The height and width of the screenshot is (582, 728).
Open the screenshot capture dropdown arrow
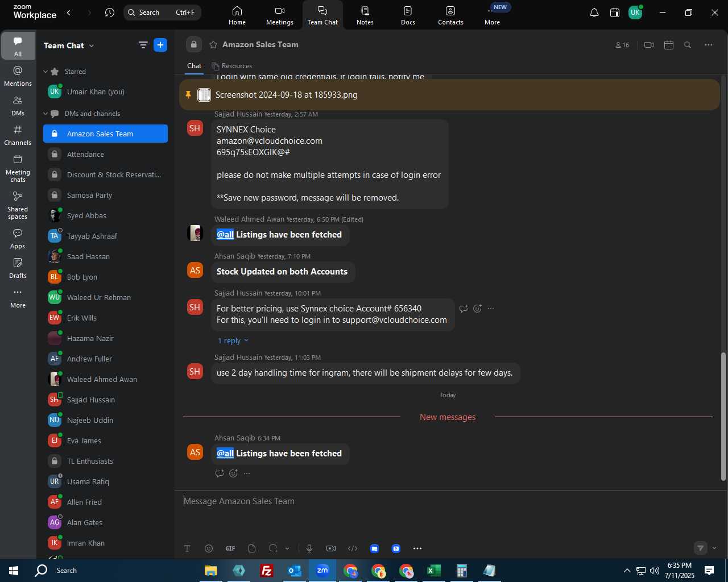click(x=287, y=548)
